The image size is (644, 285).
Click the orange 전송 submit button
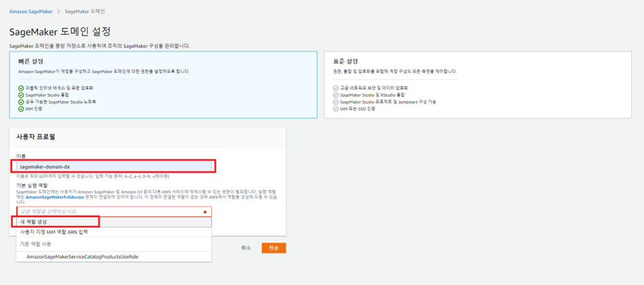click(274, 248)
